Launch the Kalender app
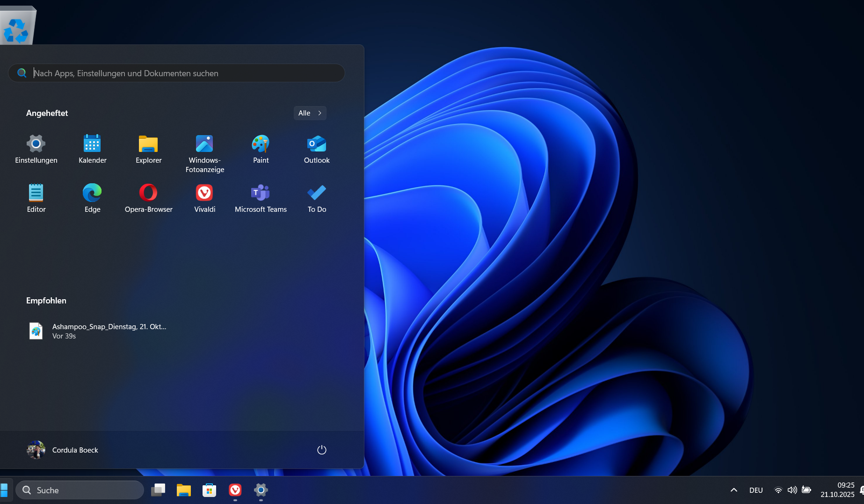Viewport: 864px width, 504px height. click(x=92, y=149)
